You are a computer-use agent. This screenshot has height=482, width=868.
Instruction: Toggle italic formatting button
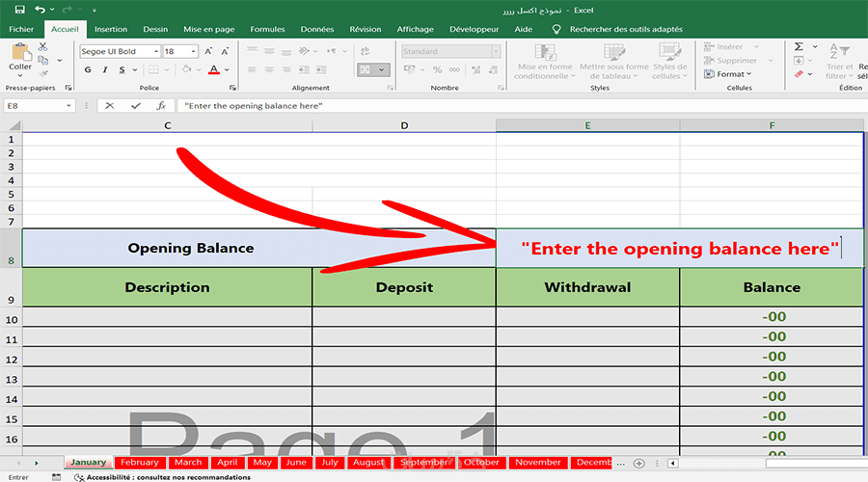click(104, 69)
